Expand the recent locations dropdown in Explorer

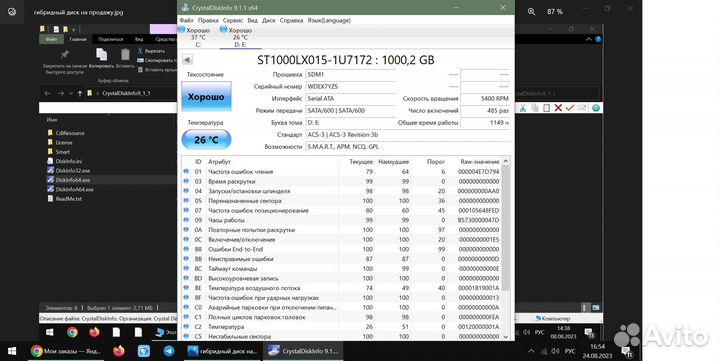tap(70, 93)
